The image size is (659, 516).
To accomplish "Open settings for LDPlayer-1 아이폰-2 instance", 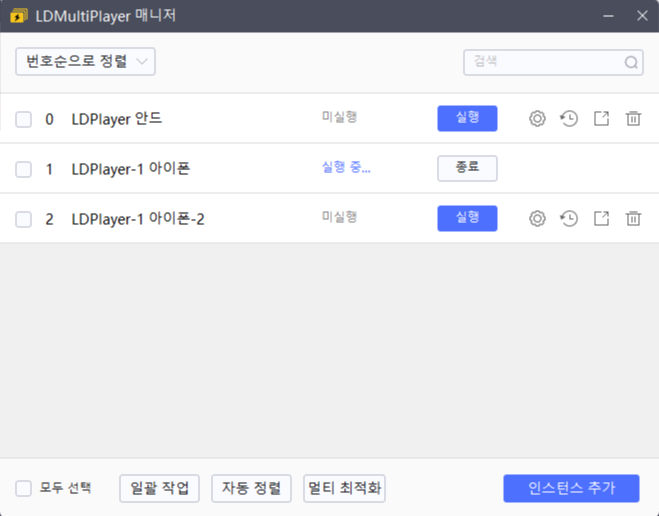I will tap(537, 219).
